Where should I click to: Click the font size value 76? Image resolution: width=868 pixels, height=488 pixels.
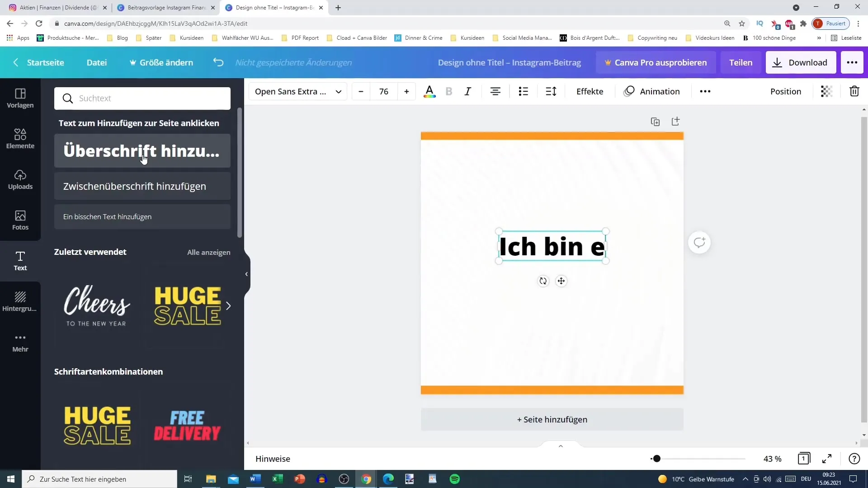pos(384,92)
